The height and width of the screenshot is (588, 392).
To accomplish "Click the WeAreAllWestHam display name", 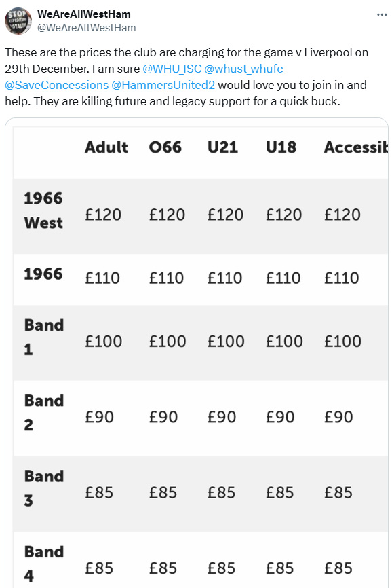I will (x=84, y=14).
